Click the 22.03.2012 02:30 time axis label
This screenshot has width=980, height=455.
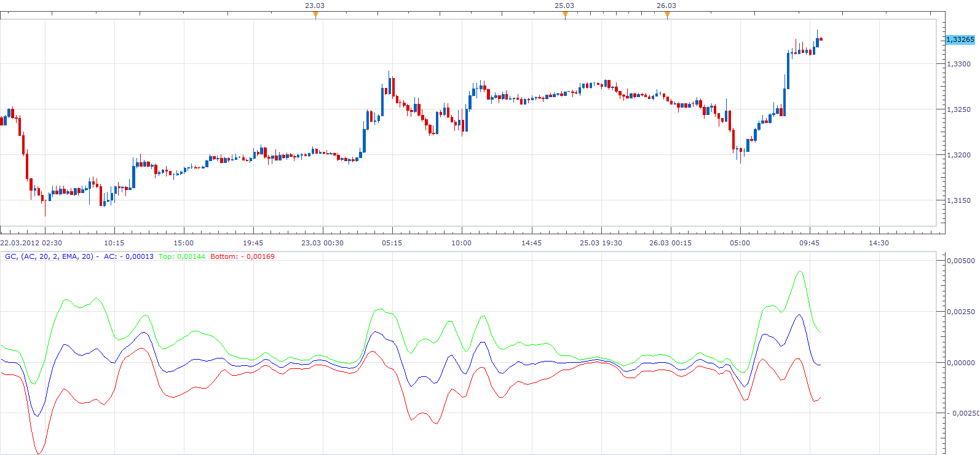pos(31,243)
